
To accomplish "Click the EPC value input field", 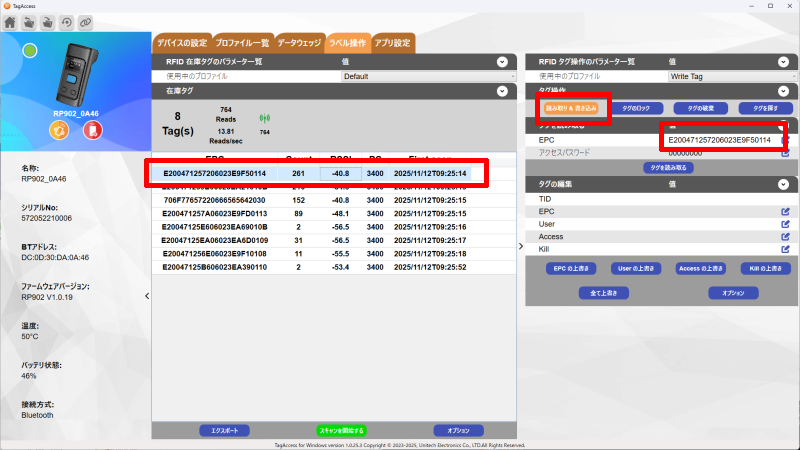I will pyautogui.click(x=718, y=140).
